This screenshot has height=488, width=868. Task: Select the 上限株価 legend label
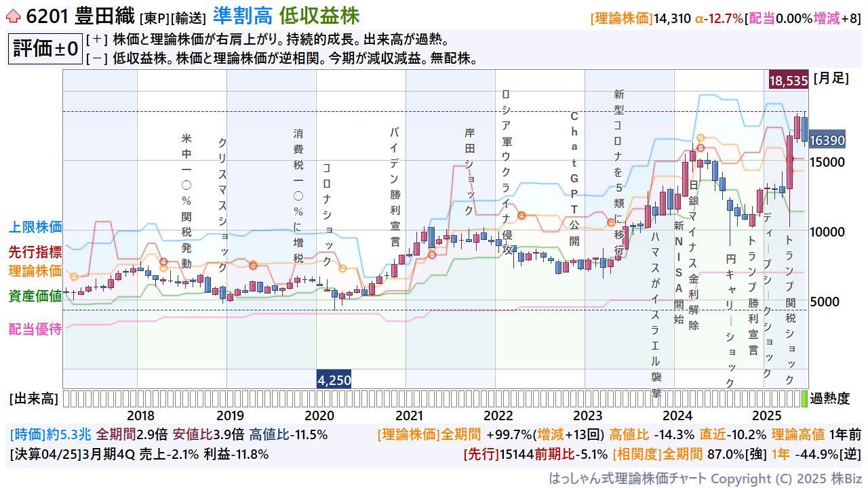(x=35, y=227)
